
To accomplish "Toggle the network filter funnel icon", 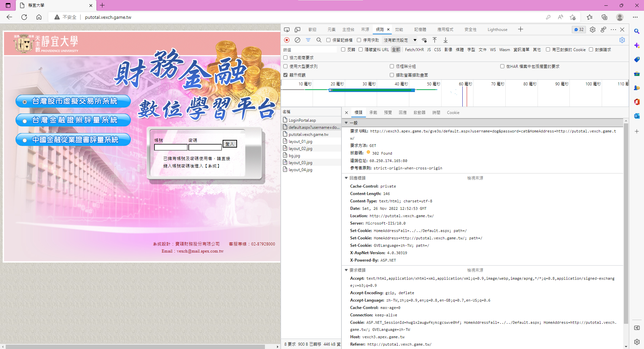I will tap(308, 40).
